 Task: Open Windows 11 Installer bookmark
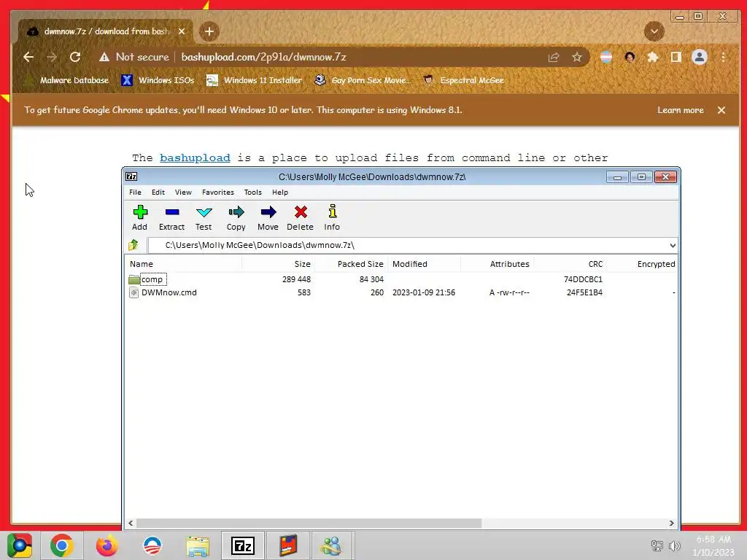pos(255,80)
